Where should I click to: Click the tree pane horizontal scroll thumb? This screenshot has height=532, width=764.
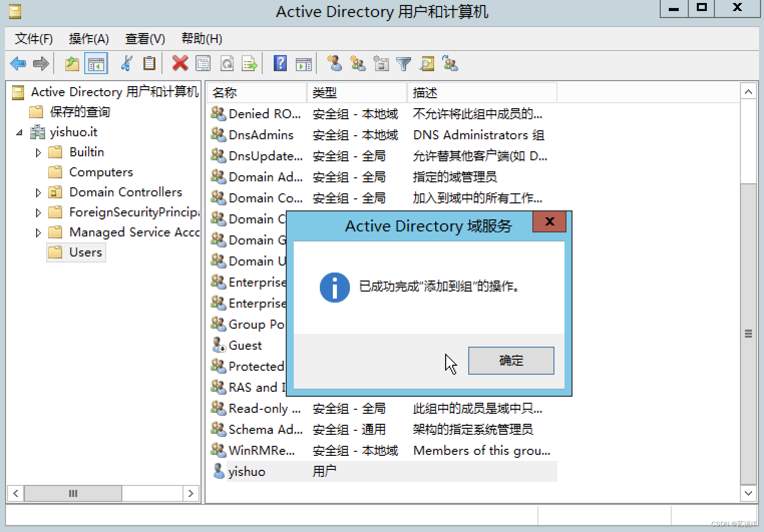click(x=73, y=493)
